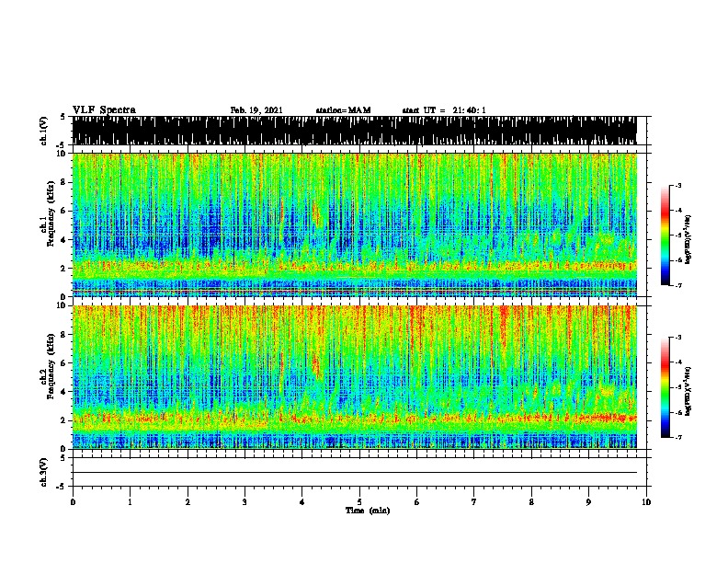The image size is (728, 563).
Task: Click the "10" frequency tick of ch.1 spectrogram
Action: coord(63,154)
